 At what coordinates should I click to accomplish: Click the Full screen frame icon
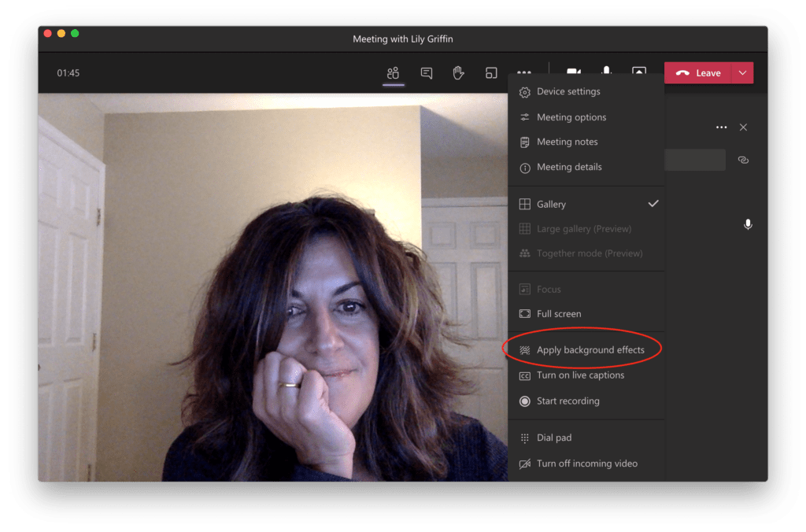click(525, 314)
